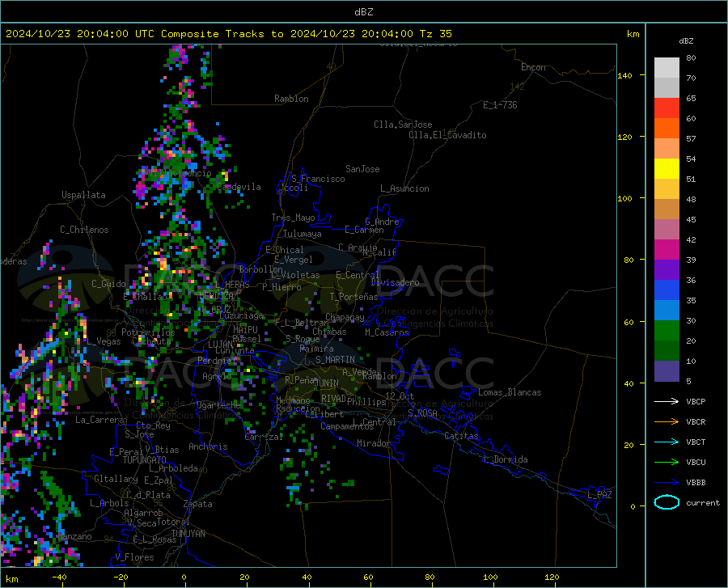Click the 'Clla.El_Cavadito' label on the map
Screen dimensions: 728x588
tap(447, 135)
